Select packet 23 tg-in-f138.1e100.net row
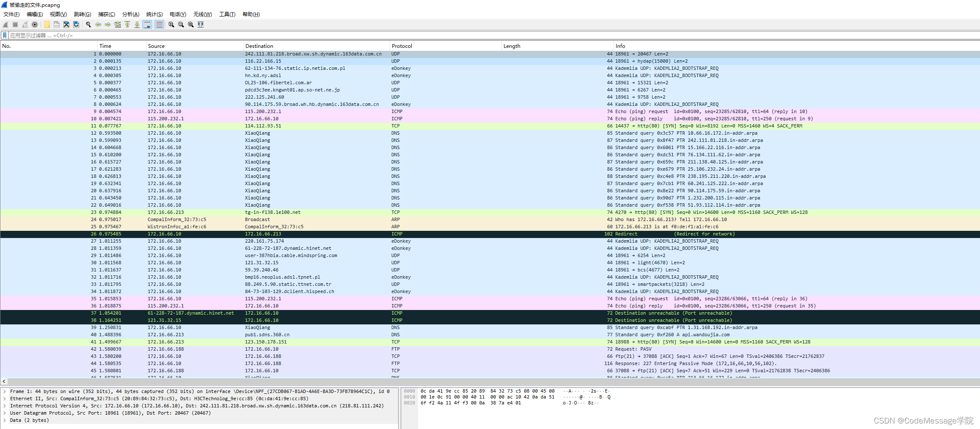 [x=490, y=213]
